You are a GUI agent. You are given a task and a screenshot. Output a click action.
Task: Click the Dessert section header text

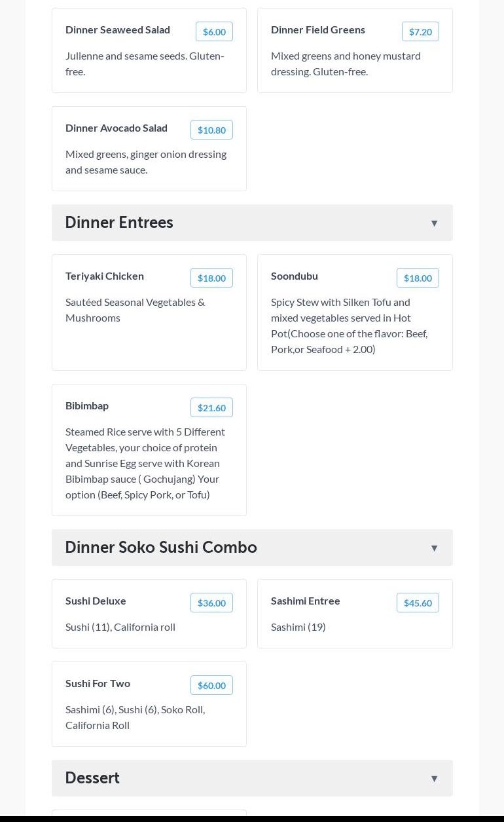92,777
